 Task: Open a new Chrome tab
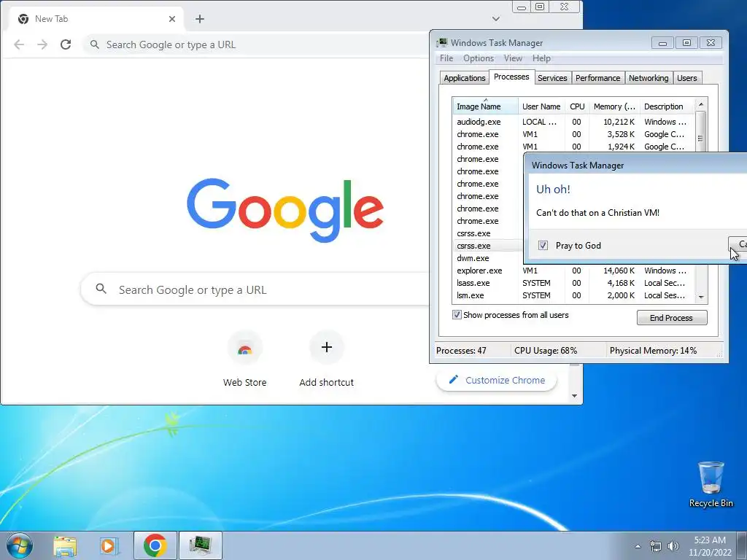point(200,19)
